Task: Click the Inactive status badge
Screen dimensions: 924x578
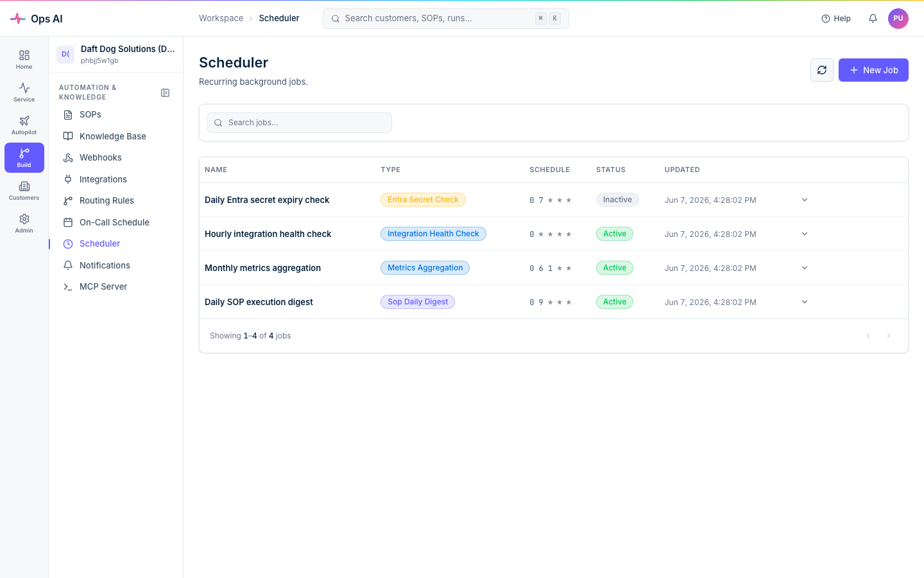Action: (617, 200)
